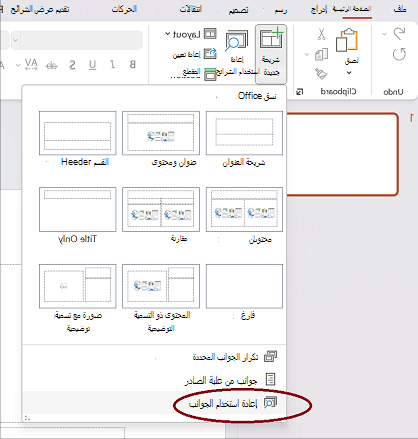Image resolution: width=418 pixels, height=439 pixels.
Task: Expand the Undo history arrow
Action: point(384,34)
